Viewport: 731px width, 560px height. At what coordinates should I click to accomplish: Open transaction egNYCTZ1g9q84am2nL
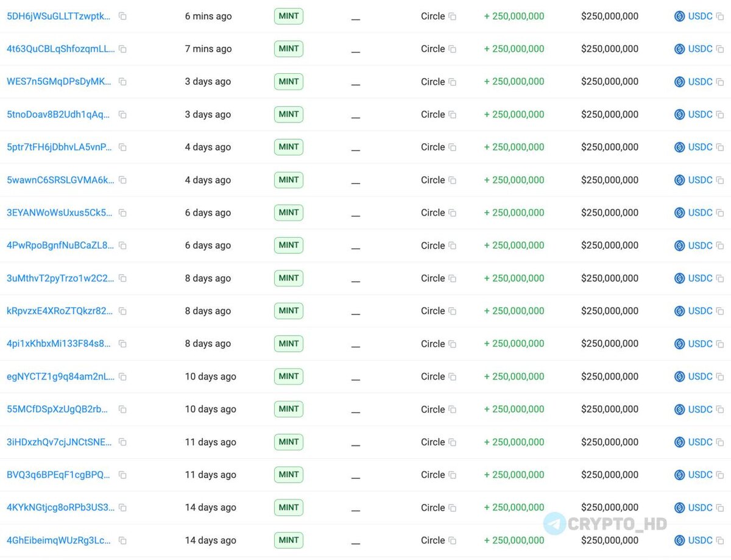(x=60, y=377)
